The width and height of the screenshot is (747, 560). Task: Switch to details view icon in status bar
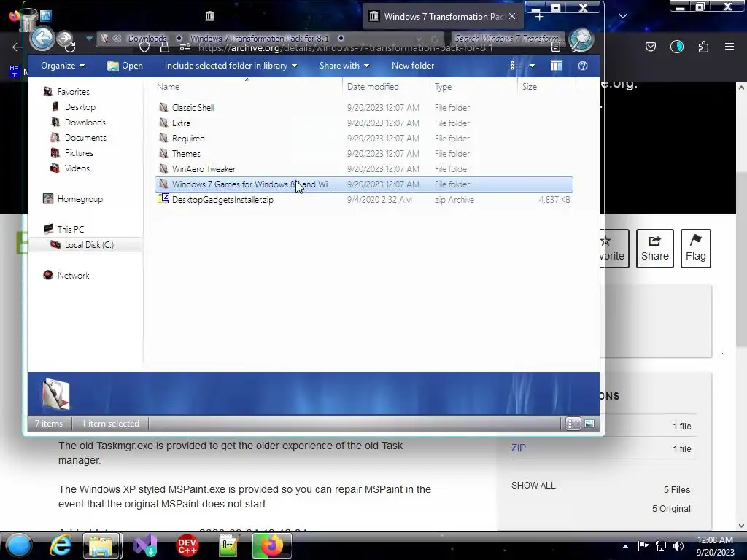pyautogui.click(x=573, y=424)
